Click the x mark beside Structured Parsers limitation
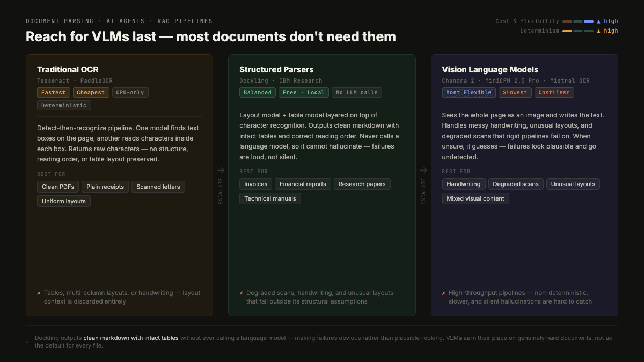644x362 pixels. (x=241, y=293)
